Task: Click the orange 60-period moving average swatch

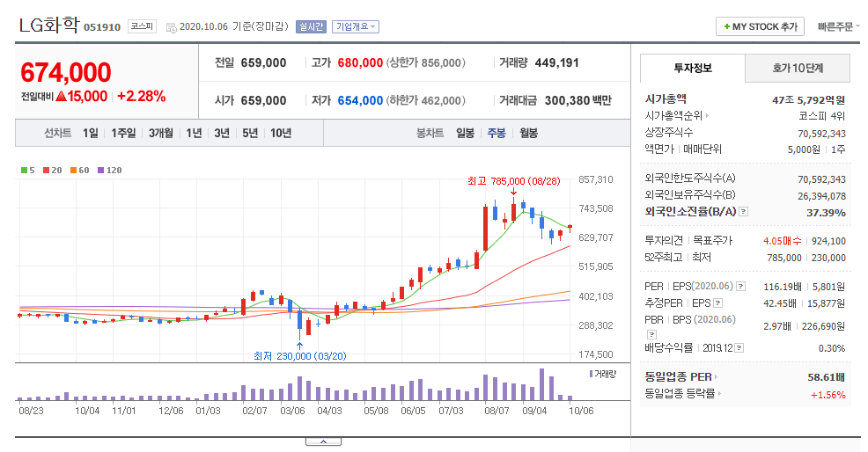Action: point(73,171)
